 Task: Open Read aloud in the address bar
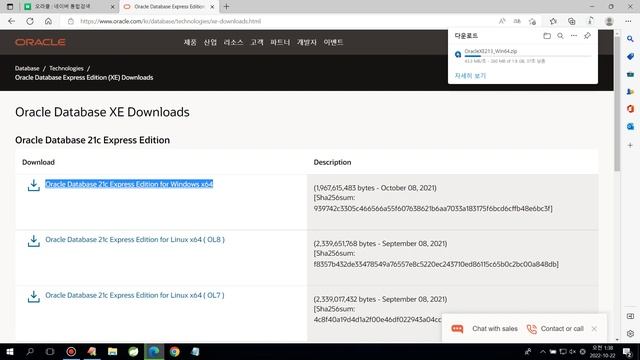click(502, 21)
